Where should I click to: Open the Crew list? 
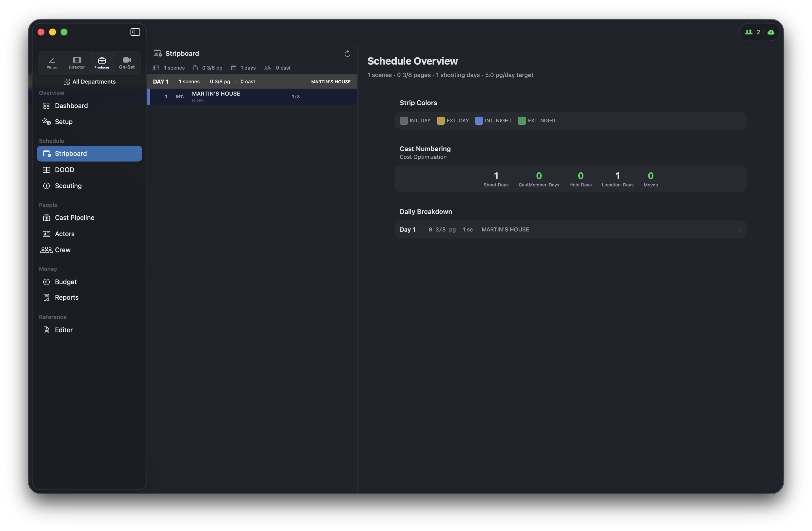pyautogui.click(x=62, y=250)
